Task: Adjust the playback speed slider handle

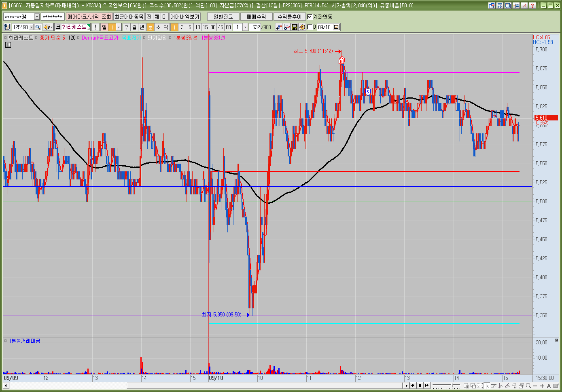Action: [x=453, y=385]
